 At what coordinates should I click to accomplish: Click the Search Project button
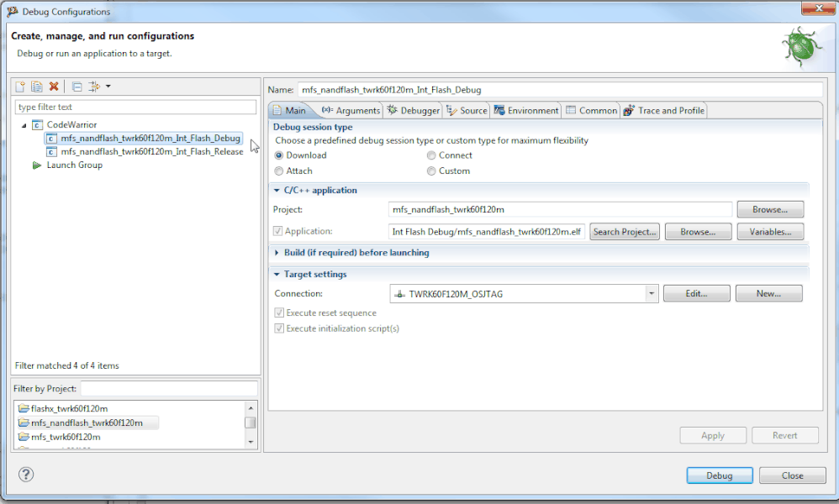click(x=625, y=232)
